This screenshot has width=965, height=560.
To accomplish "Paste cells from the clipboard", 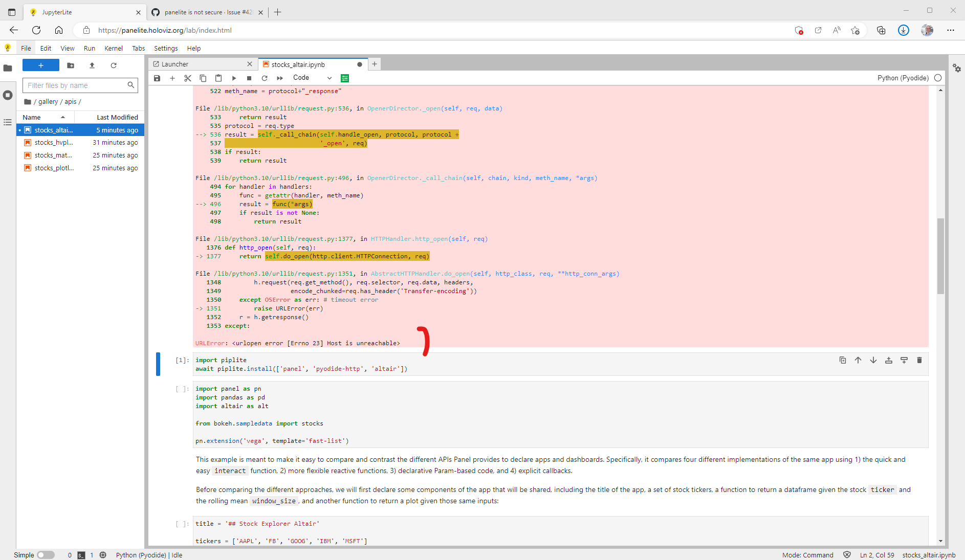I will [218, 78].
